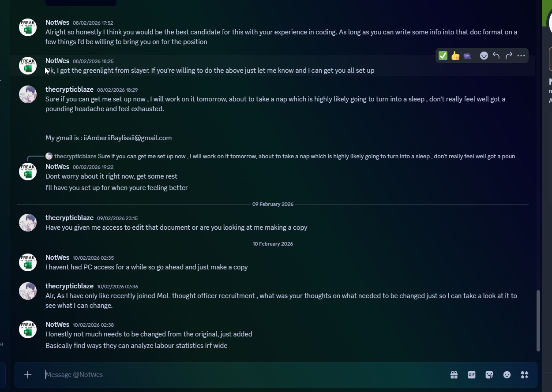Open thecrypticblaze avatar on the 23:15 message
Viewport: 552px width, 392px height.
(28, 223)
